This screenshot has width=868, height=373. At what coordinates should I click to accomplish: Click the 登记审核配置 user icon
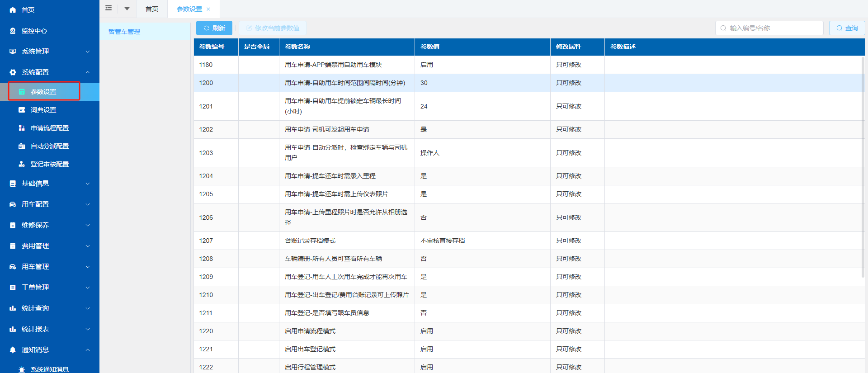point(22,164)
